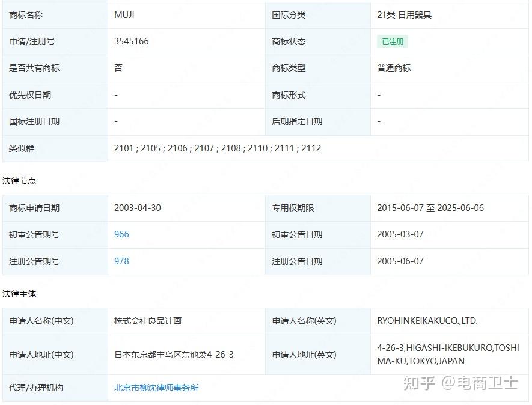
Task: Click the 法律主体 section heading
Action: click(x=19, y=294)
